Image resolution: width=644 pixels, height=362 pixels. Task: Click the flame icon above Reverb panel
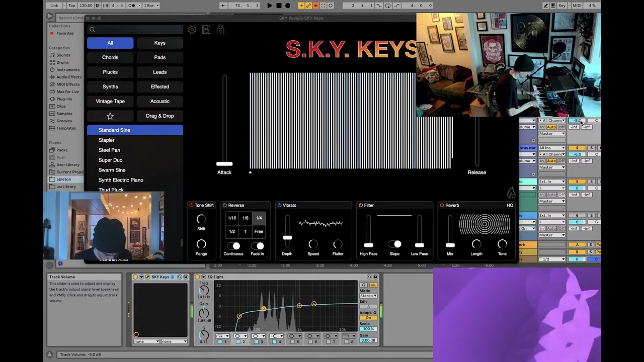(511, 193)
